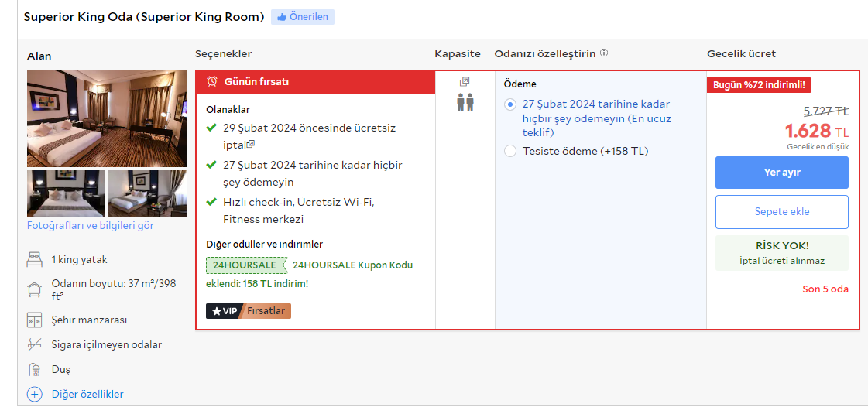Click the king bed icon
Viewport: 868px width, 407px height.
[x=34, y=260]
